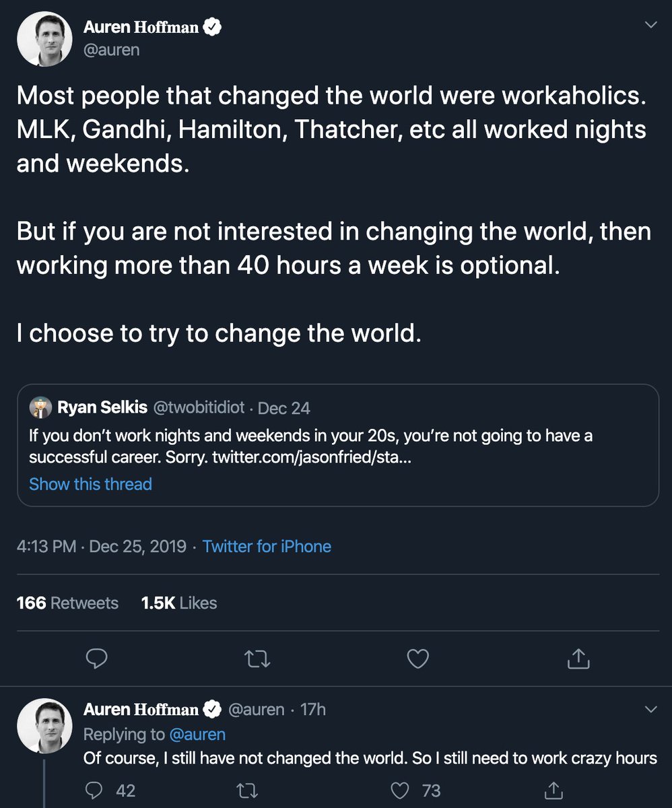
Task: Expand options chevron on reply tweet
Action: click(650, 709)
